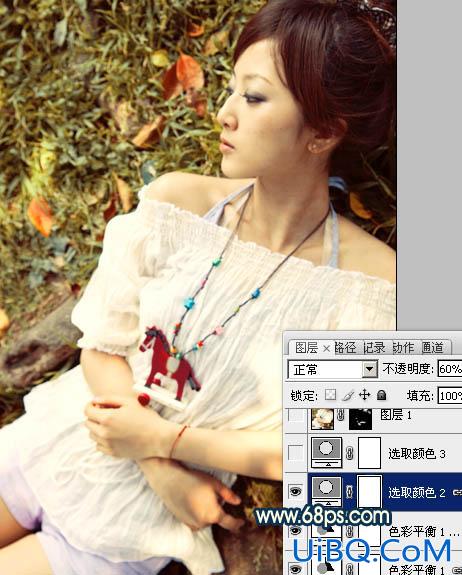Screen dimensions: 462x575
Task: Switch to the 通道 (Channels) tab
Action: (x=433, y=347)
